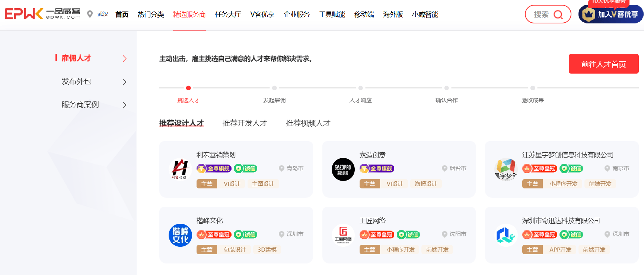Click the 3D建模 tag of 楷峰文化
Viewport: 644px width, 275px height.
[x=267, y=249]
